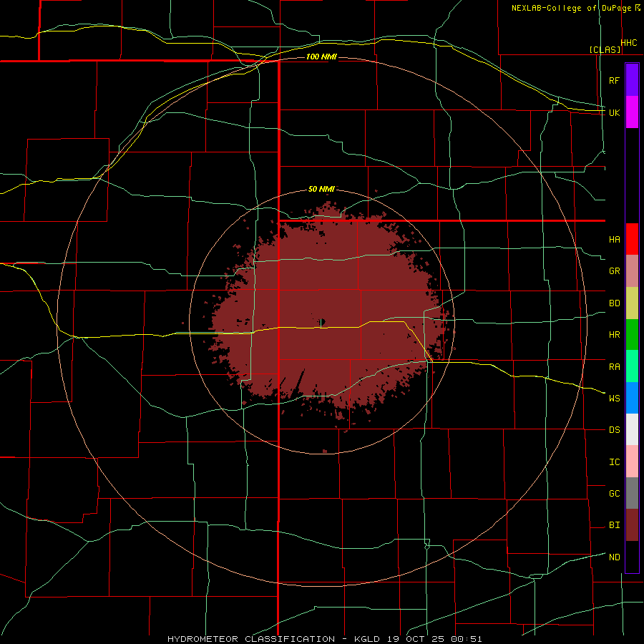Click the GC gray legend swatch
Screen dimensions: 644x644
(632, 493)
